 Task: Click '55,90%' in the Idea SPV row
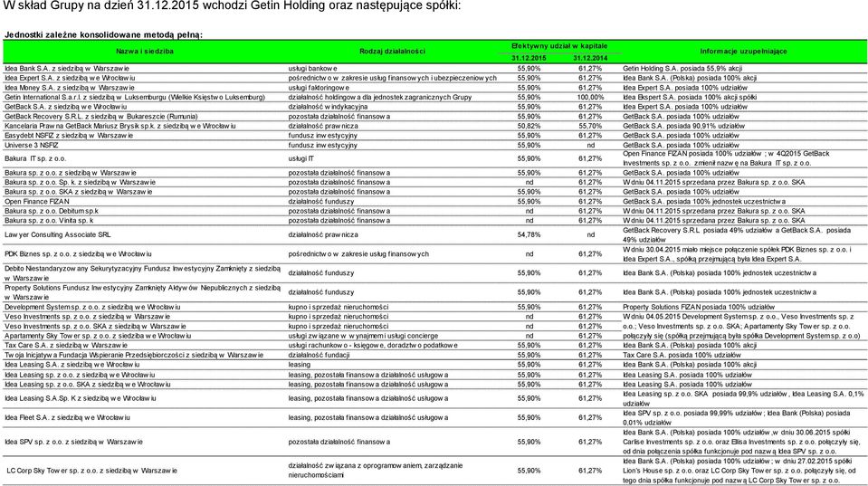(529, 442)
